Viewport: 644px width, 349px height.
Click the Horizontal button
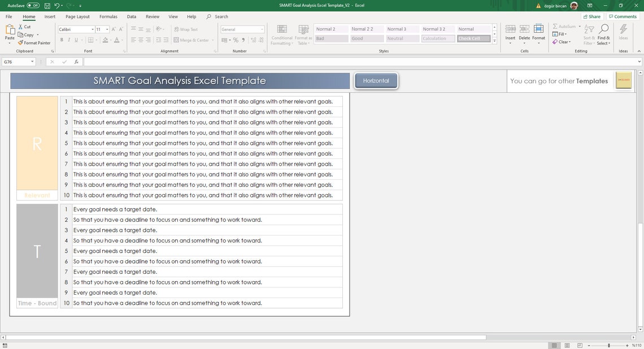pyautogui.click(x=376, y=80)
